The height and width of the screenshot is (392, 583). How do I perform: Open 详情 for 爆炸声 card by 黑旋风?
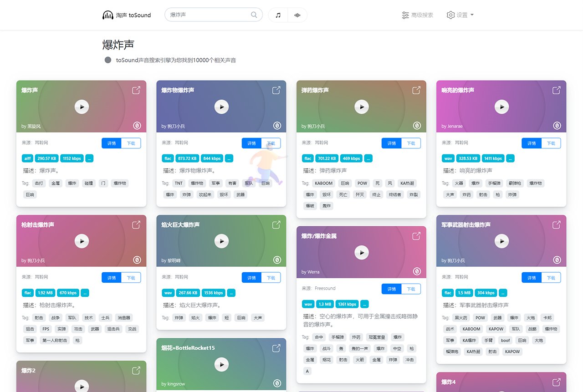point(112,143)
